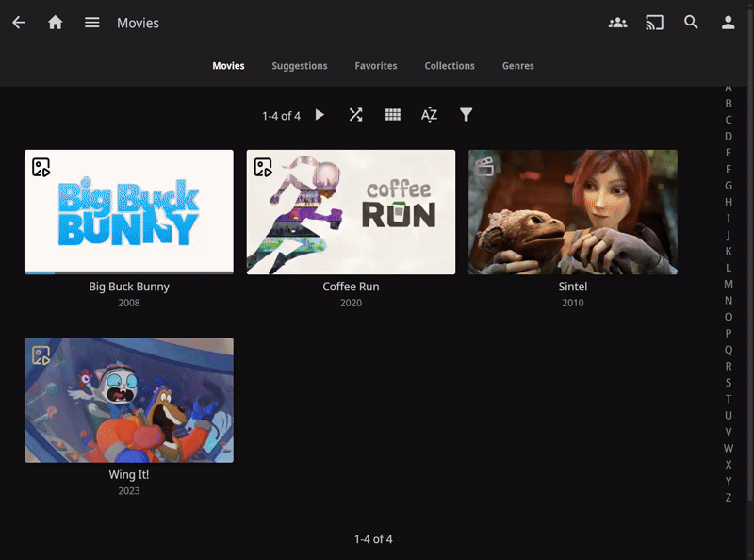Jump to letter M in alphabet picker

pyautogui.click(x=729, y=284)
